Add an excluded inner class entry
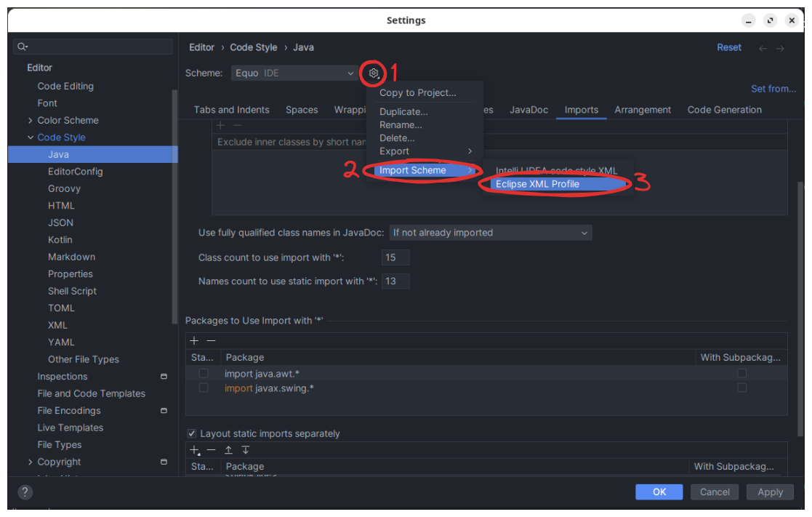 click(x=220, y=125)
